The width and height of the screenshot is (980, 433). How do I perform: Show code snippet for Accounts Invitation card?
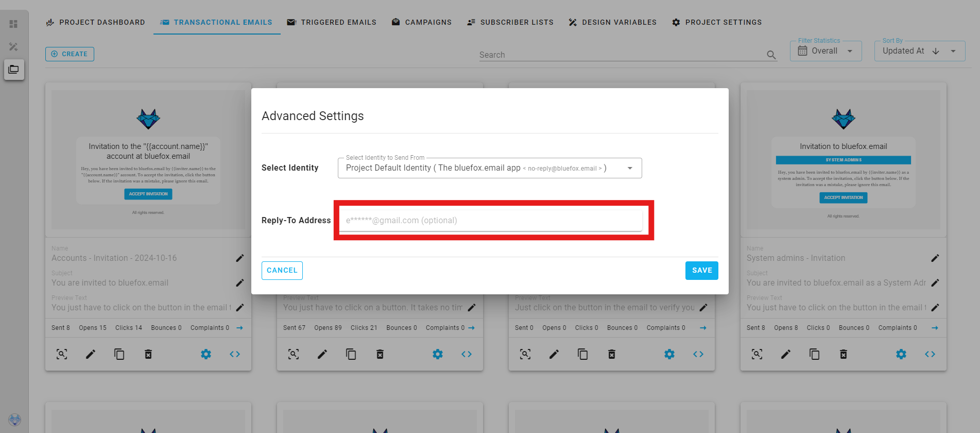235,354
